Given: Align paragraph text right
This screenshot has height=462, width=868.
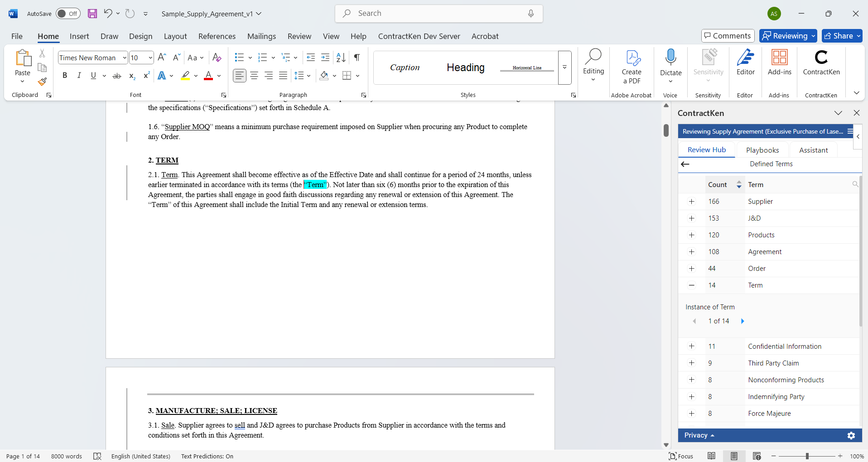Looking at the screenshot, I should pyautogui.click(x=269, y=76).
